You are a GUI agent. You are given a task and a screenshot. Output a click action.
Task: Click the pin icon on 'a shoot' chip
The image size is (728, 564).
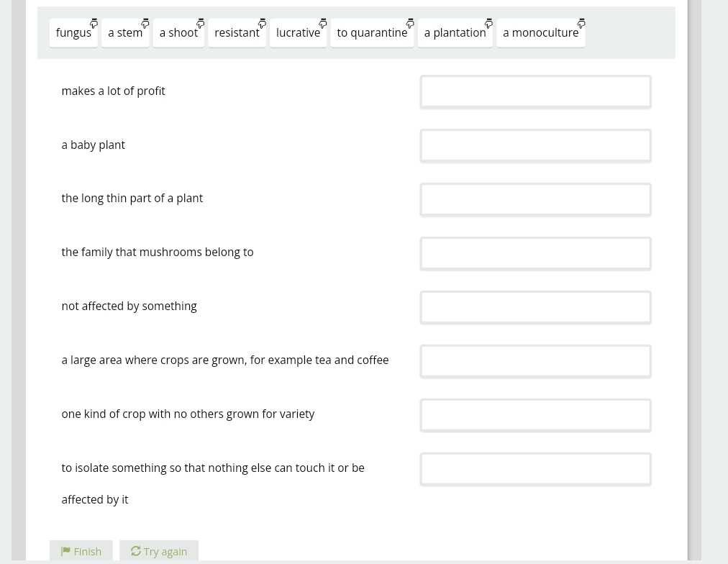pyautogui.click(x=200, y=24)
